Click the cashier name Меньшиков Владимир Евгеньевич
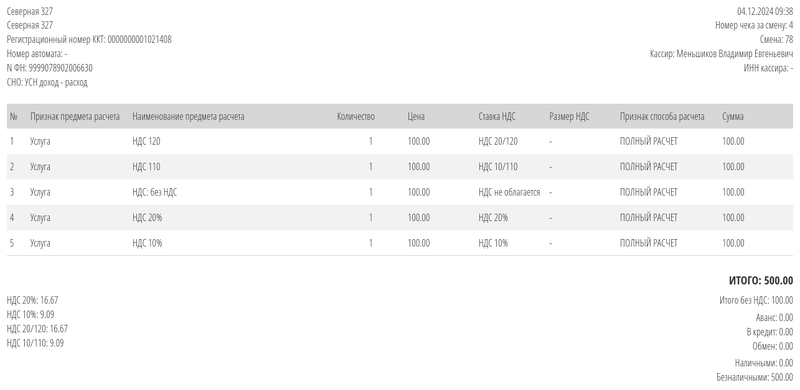The image size is (800, 390). (735, 54)
